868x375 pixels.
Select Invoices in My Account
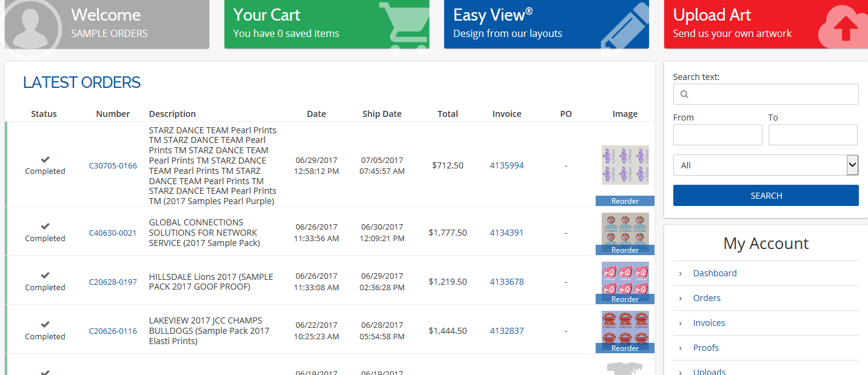point(708,322)
